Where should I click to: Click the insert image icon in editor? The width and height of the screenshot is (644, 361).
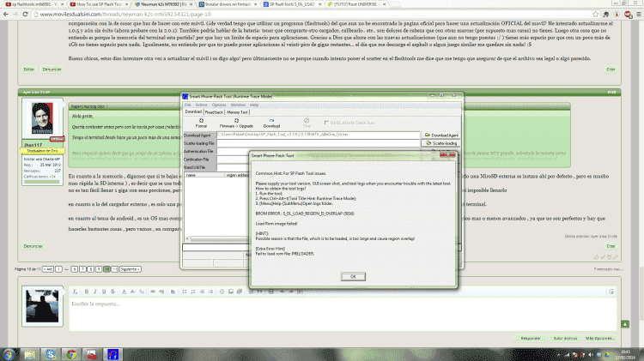[230, 292]
